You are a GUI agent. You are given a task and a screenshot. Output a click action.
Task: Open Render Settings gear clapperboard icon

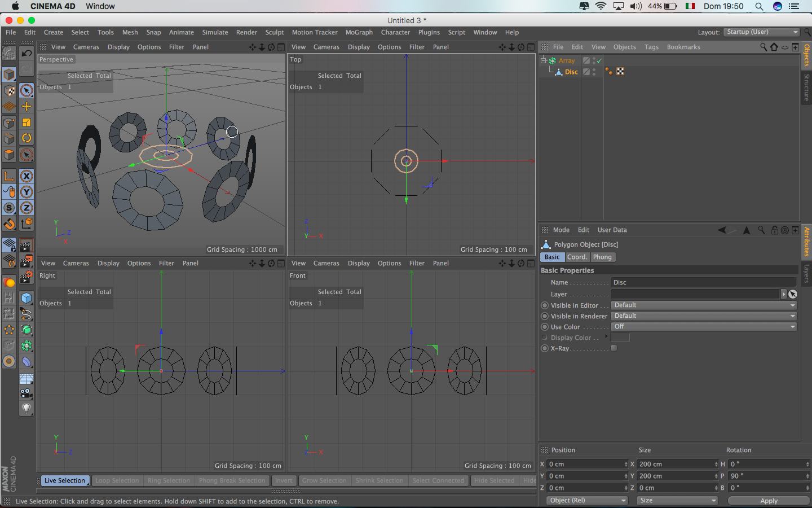[x=27, y=277]
